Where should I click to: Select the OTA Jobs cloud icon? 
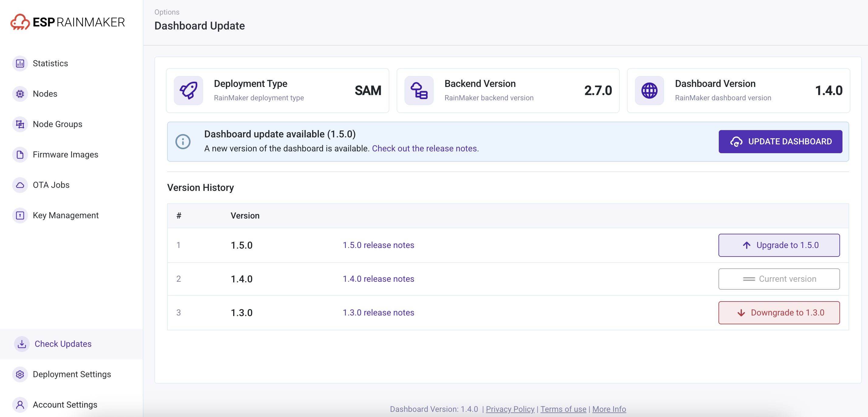pyautogui.click(x=20, y=185)
